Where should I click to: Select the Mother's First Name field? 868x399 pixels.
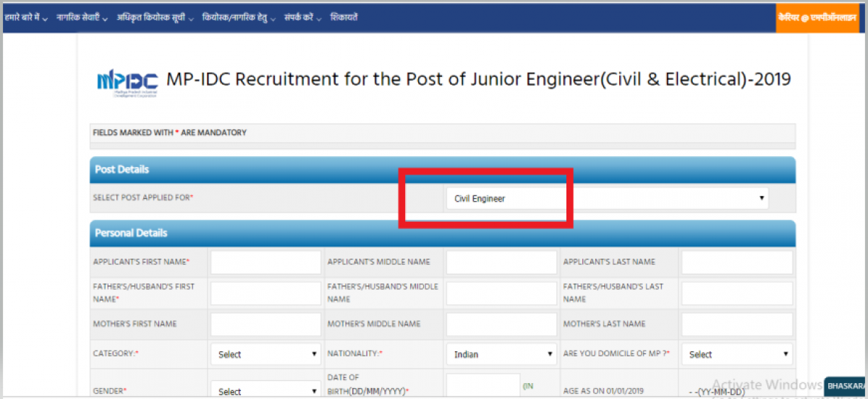pyautogui.click(x=265, y=324)
